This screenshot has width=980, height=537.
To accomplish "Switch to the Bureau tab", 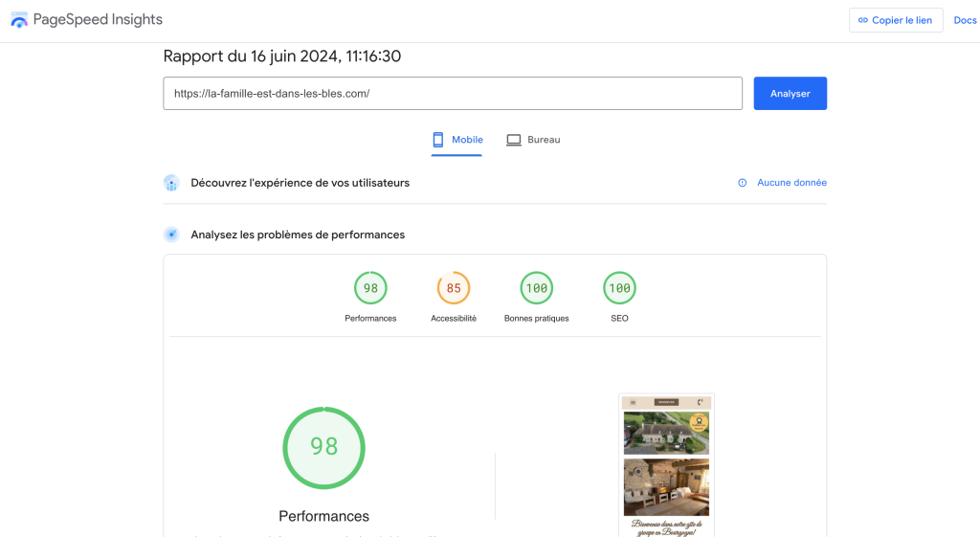I will pyautogui.click(x=533, y=140).
